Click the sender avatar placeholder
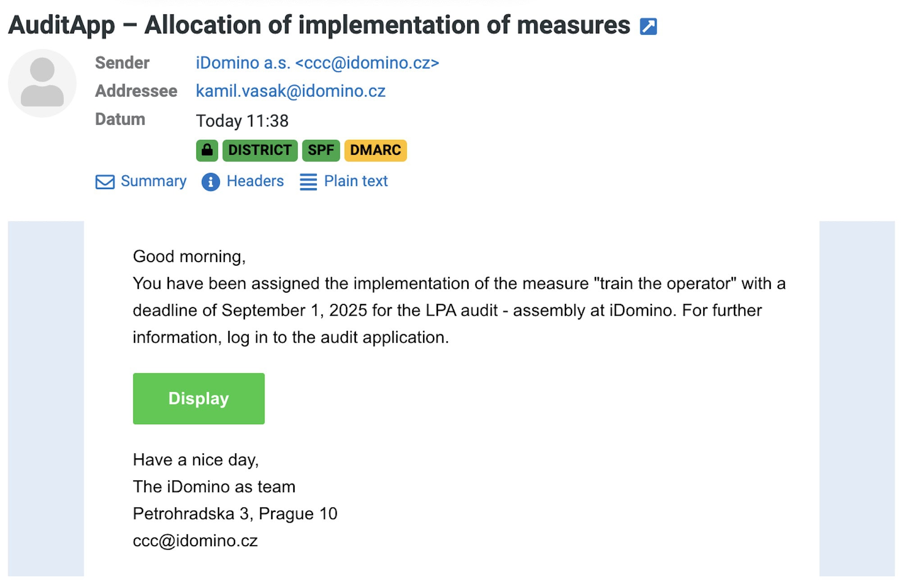 point(42,83)
